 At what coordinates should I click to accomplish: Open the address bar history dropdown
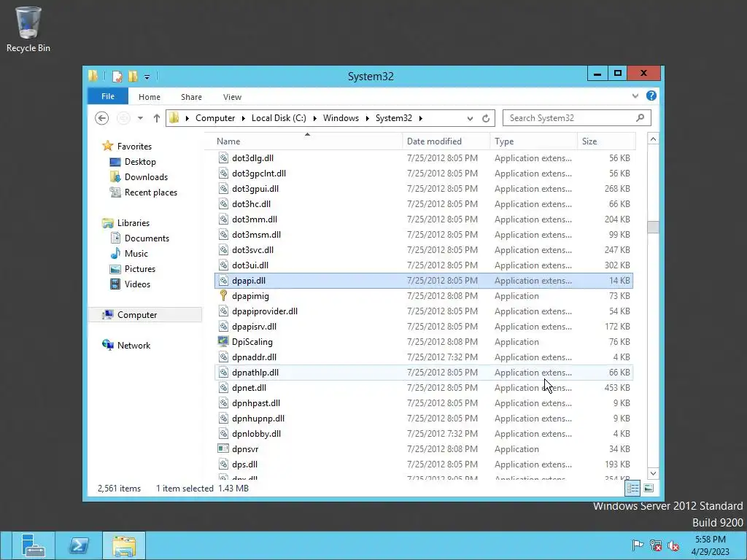click(470, 118)
